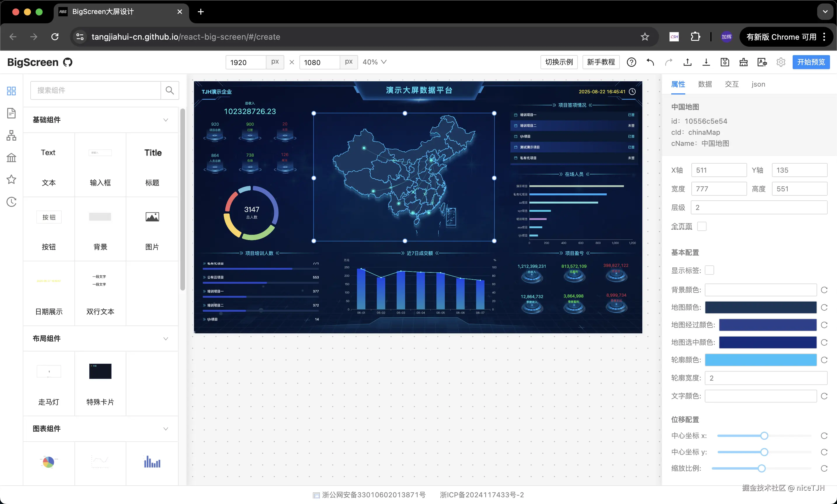Open the star favorites sidebar icon
This screenshot has width=837, height=504.
(x=11, y=179)
